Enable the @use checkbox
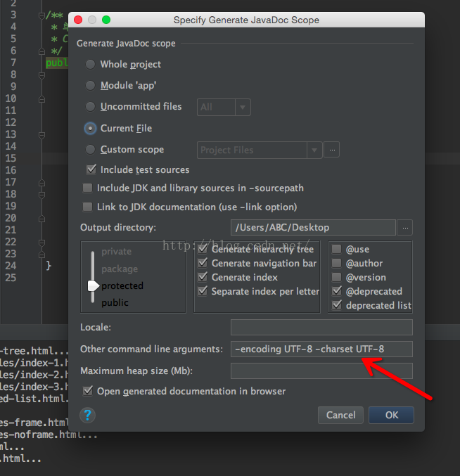The height and width of the screenshot is (476, 460). click(x=336, y=249)
